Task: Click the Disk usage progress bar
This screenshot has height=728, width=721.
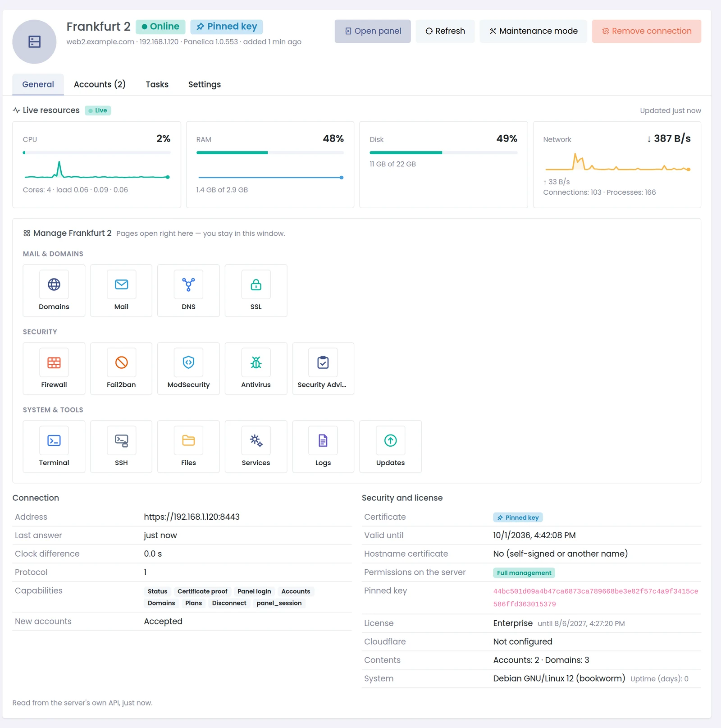Action: [x=443, y=153]
